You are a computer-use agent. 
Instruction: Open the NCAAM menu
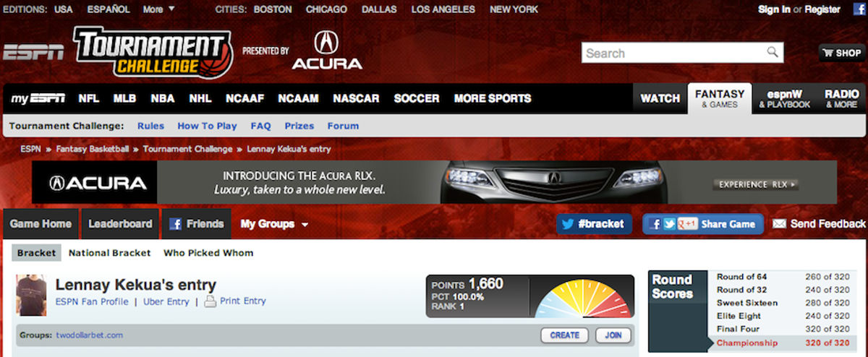point(298,98)
